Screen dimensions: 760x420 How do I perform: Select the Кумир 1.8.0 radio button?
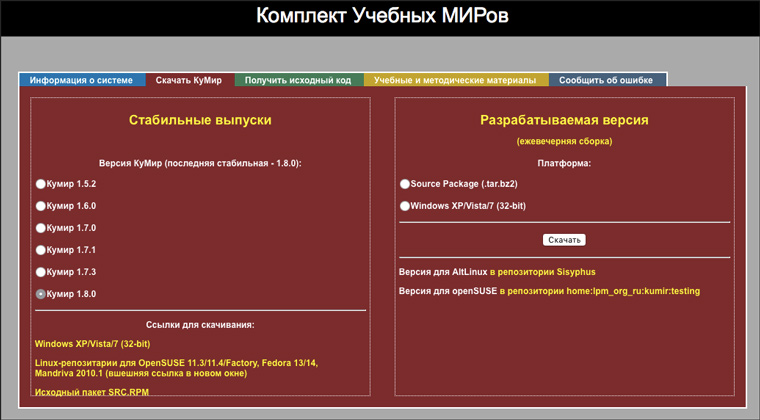(41, 294)
